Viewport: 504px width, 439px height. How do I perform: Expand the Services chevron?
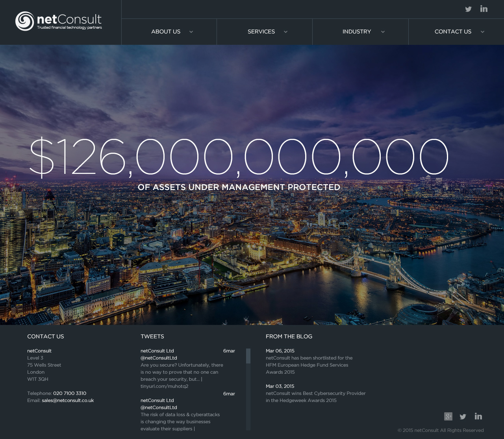tap(285, 32)
